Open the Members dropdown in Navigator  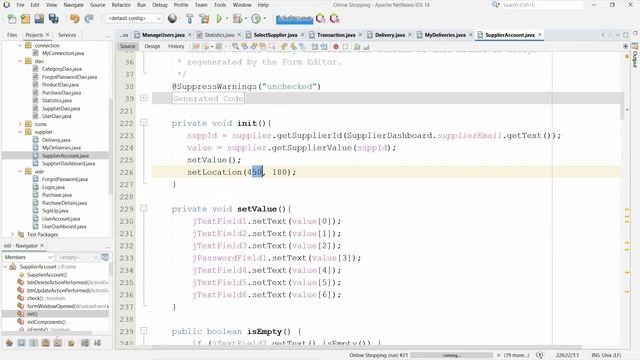tap(28, 257)
